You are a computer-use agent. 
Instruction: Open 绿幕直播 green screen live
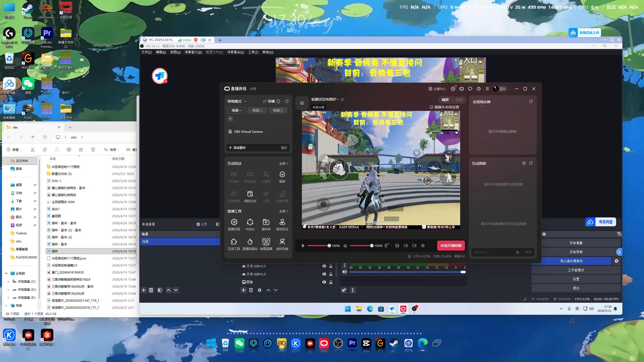point(266,244)
